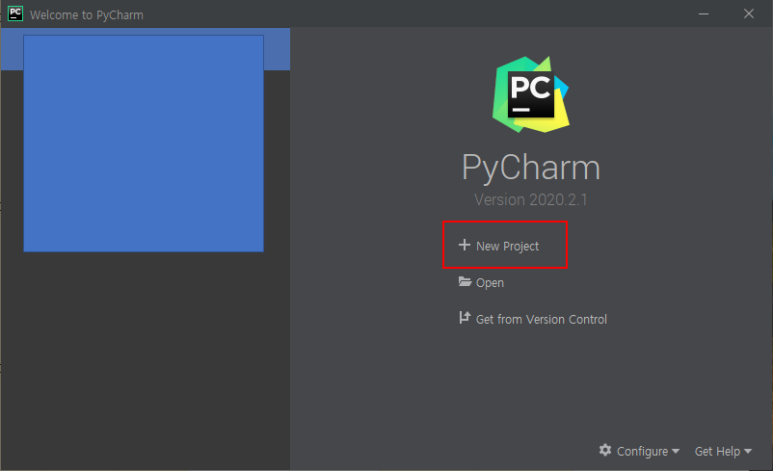Click the Get from Version Control icon
Screen dimensions: 773x471
click(x=464, y=318)
